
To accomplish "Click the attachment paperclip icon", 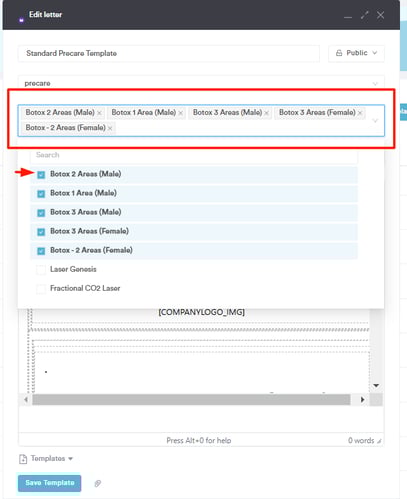I will click(97, 483).
